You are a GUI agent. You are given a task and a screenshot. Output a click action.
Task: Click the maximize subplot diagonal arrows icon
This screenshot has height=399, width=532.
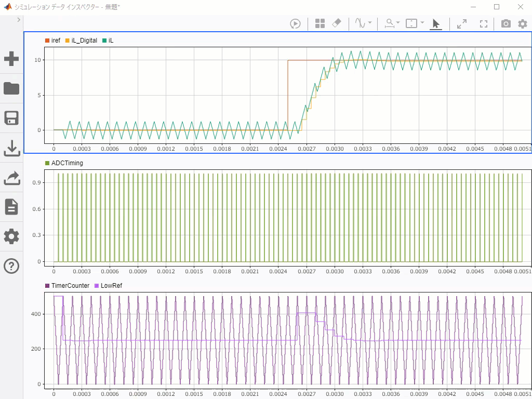pos(461,23)
